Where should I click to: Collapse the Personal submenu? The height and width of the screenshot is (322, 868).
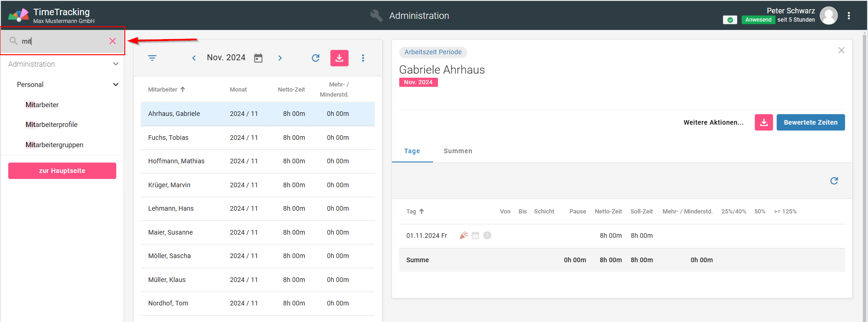116,85
